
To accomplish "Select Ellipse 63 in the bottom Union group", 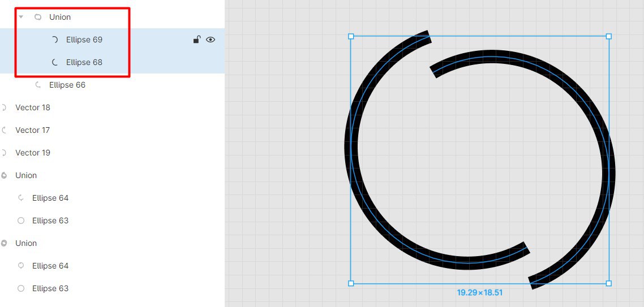I will [50, 288].
